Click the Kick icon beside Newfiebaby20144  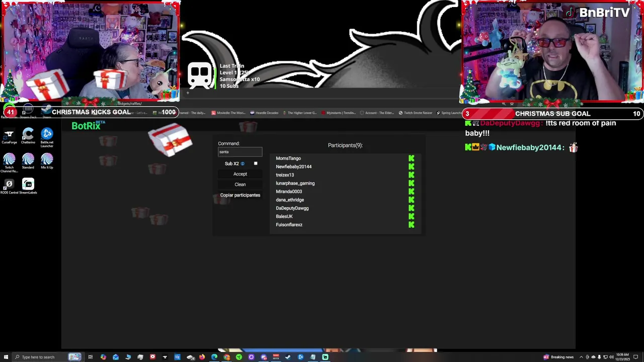(411, 166)
